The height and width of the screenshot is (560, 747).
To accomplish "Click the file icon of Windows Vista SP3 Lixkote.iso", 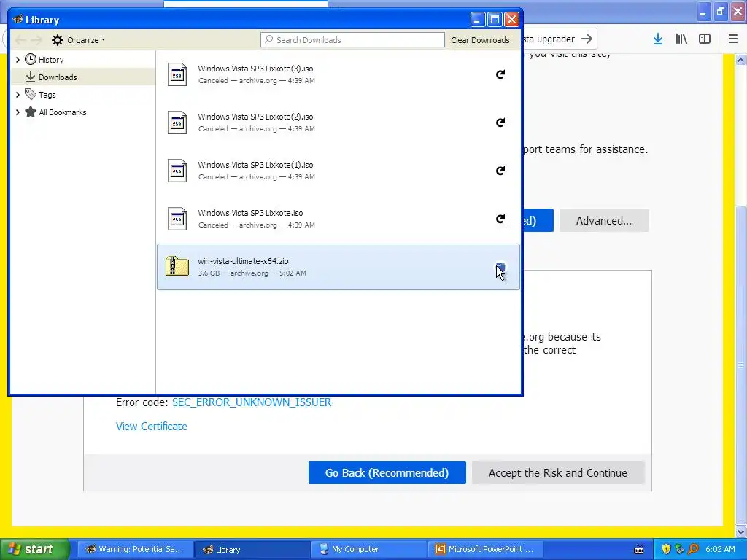I will (177, 219).
